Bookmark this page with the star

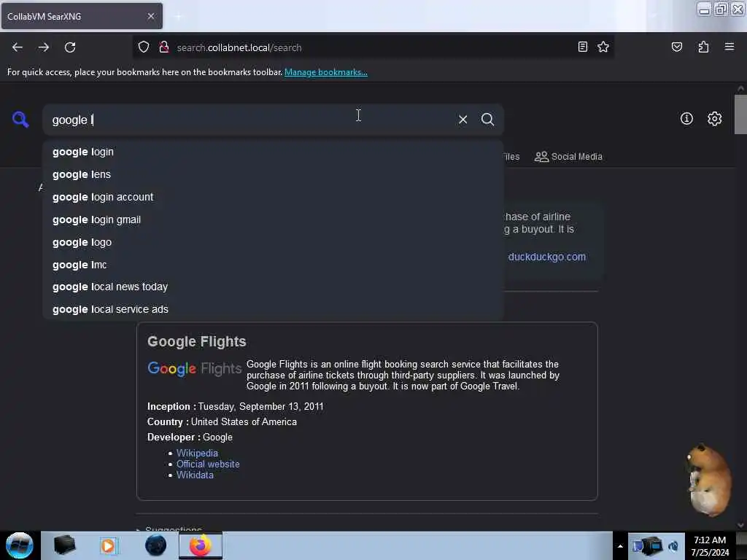click(603, 47)
